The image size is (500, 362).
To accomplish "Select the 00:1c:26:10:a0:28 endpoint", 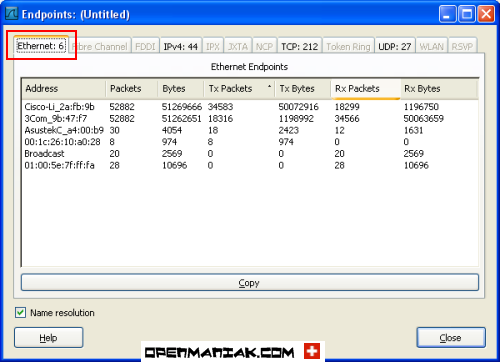I will click(250, 142).
